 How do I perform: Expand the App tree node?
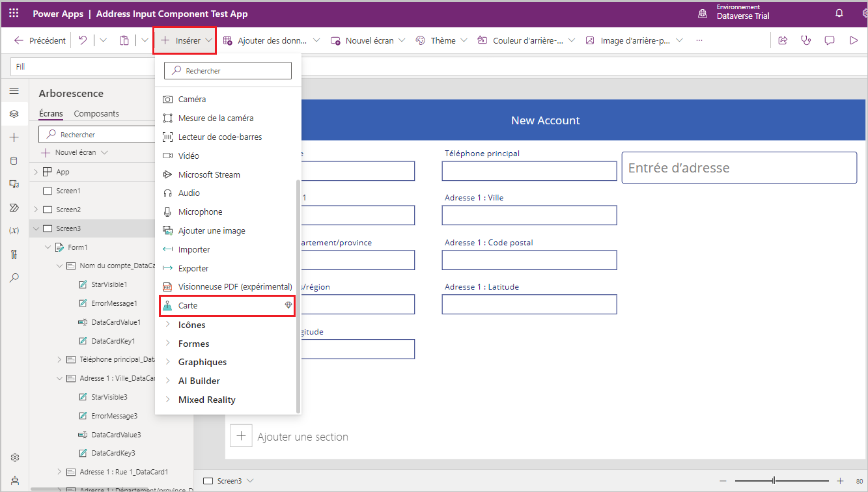pos(36,172)
